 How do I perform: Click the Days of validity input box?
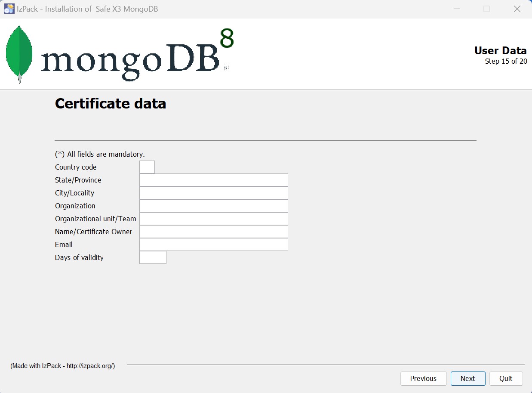153,257
